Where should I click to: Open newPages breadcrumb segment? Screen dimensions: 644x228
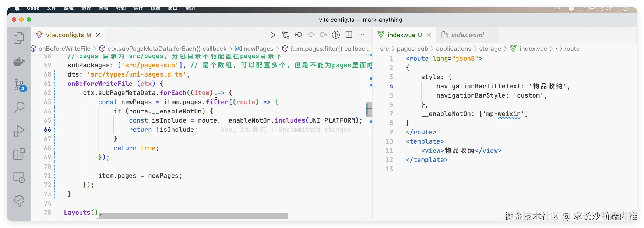(x=258, y=49)
